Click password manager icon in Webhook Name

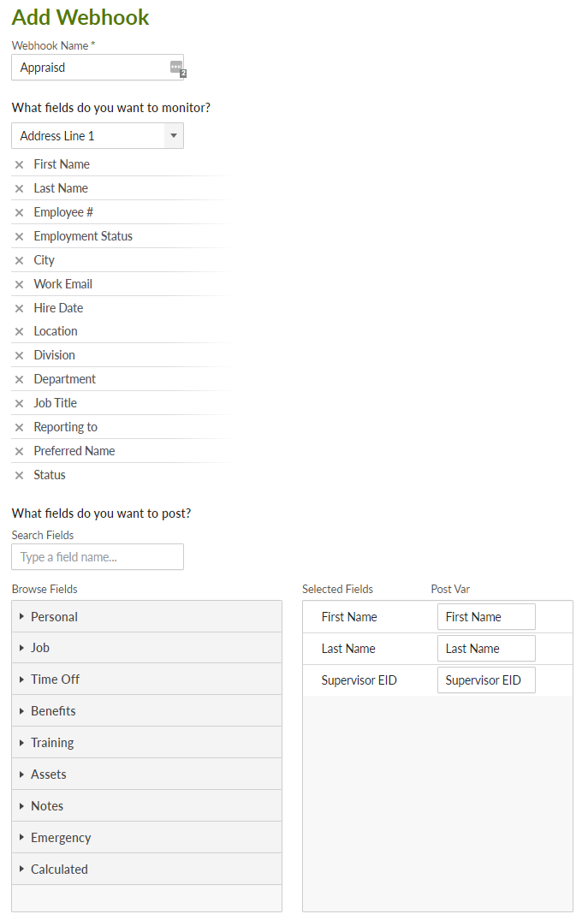[176, 68]
